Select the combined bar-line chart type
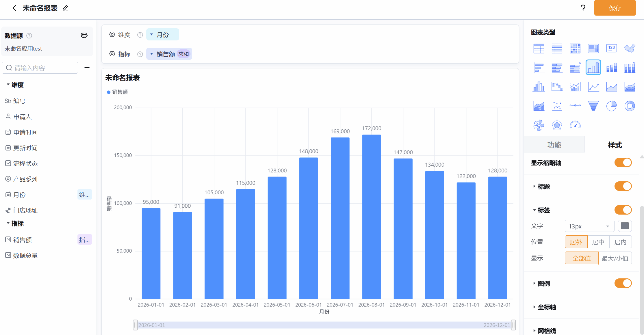This screenshot has height=335, width=644. pyautogui.click(x=575, y=87)
